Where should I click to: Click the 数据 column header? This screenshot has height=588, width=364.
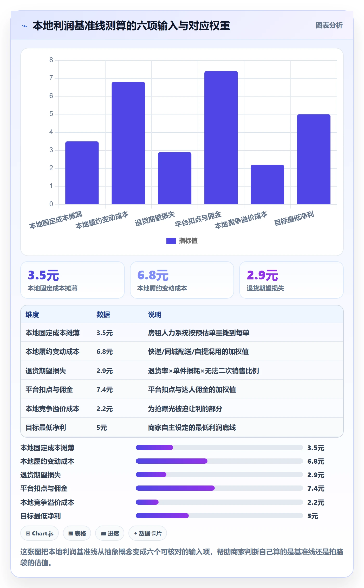click(103, 315)
